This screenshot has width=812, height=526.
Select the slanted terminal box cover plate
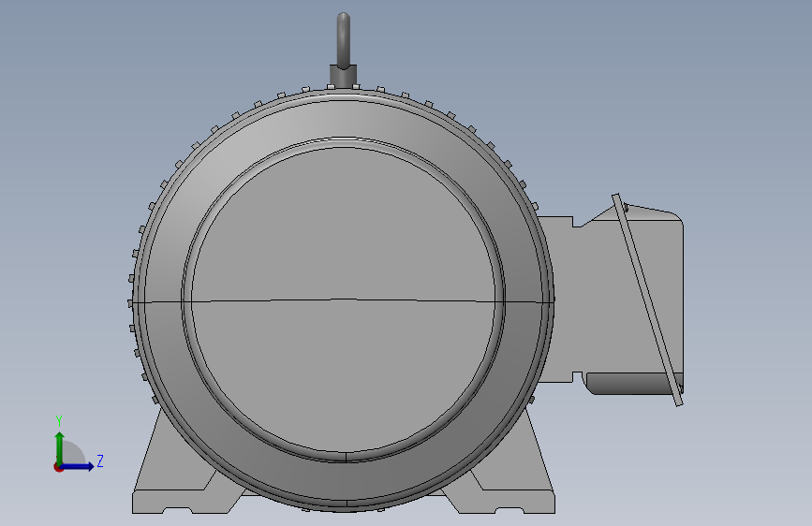point(647,300)
